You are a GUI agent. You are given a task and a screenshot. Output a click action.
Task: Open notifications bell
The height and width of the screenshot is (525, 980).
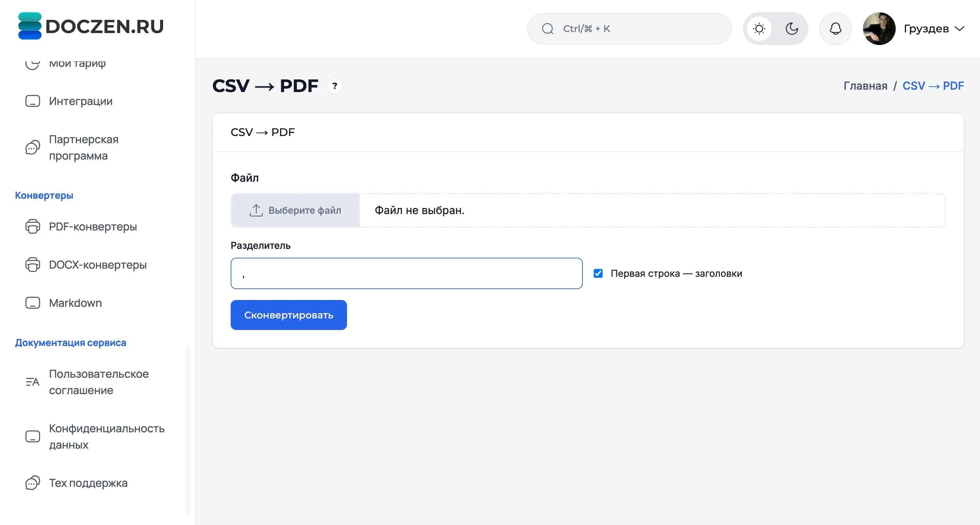click(x=835, y=29)
